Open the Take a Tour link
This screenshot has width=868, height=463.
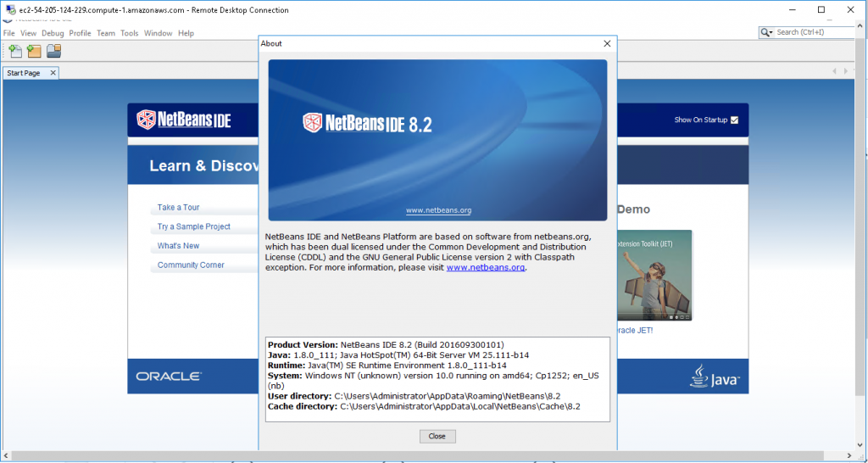178,208
